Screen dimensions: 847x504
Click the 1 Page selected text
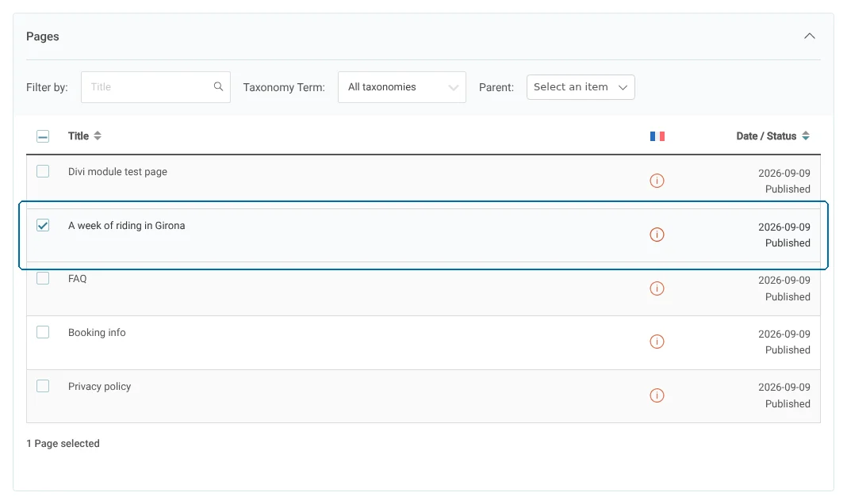[63, 444]
